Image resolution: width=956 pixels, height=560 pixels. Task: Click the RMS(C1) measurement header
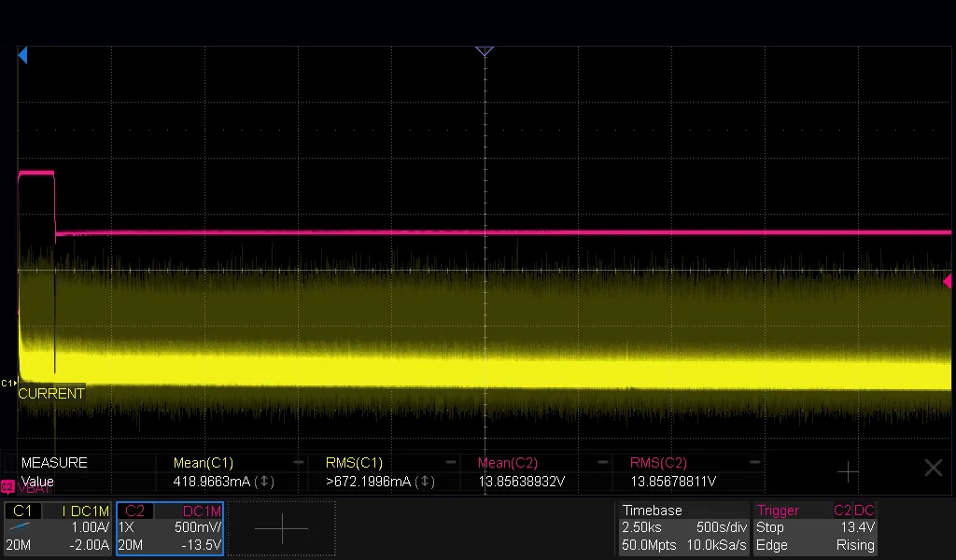click(354, 463)
